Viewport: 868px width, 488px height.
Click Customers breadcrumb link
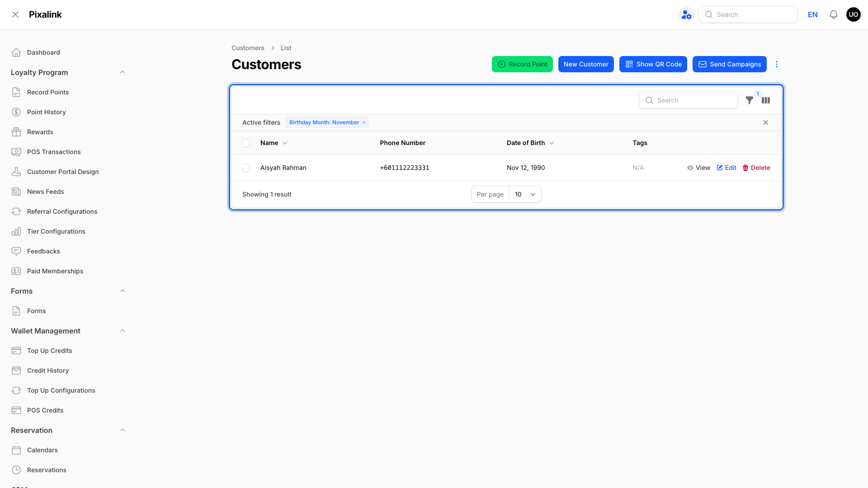coord(248,48)
